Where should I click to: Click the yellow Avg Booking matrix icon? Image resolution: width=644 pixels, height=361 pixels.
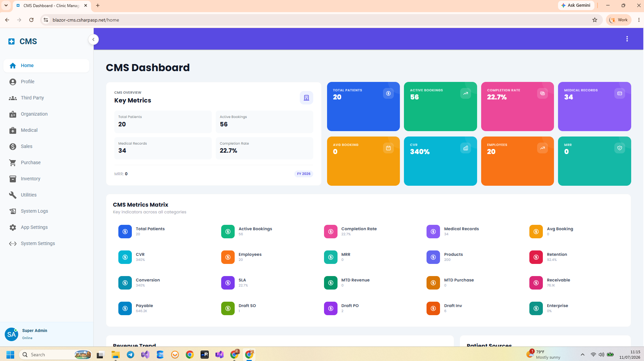click(536, 232)
